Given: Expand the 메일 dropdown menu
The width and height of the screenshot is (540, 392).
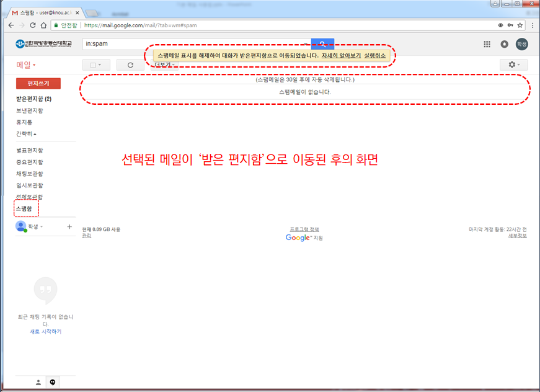Looking at the screenshot, I should [x=26, y=65].
